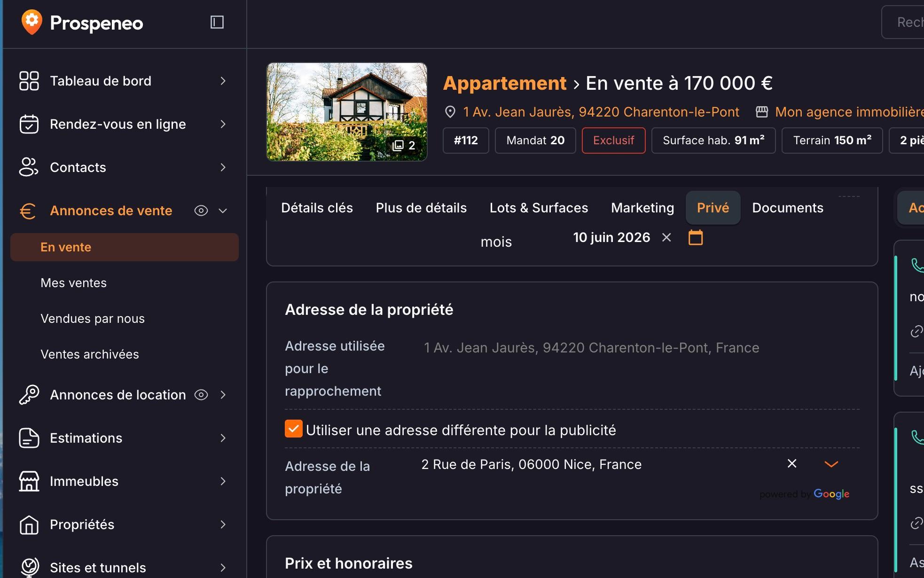Switch to the Plus de détails tab
This screenshot has width=924, height=578.
point(421,208)
